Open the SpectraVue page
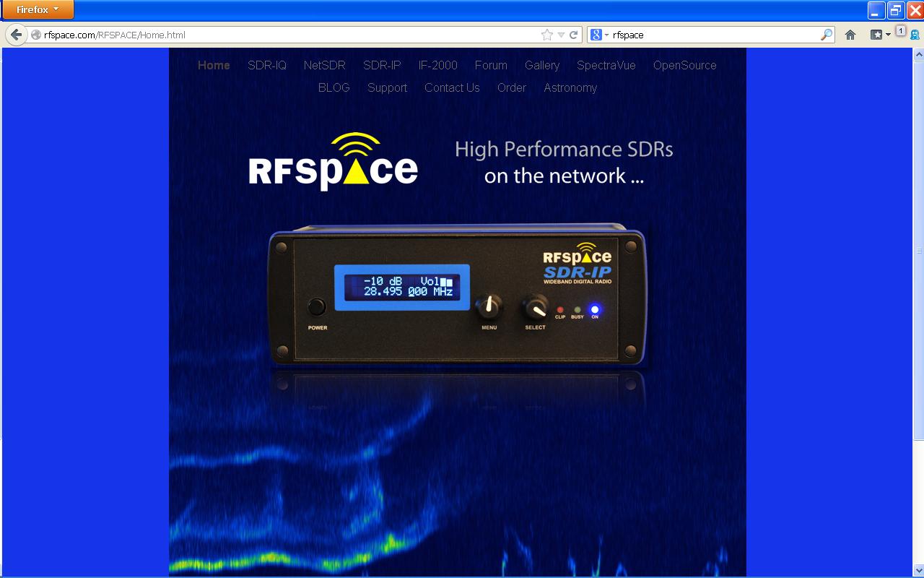924x578 pixels. 606,65
